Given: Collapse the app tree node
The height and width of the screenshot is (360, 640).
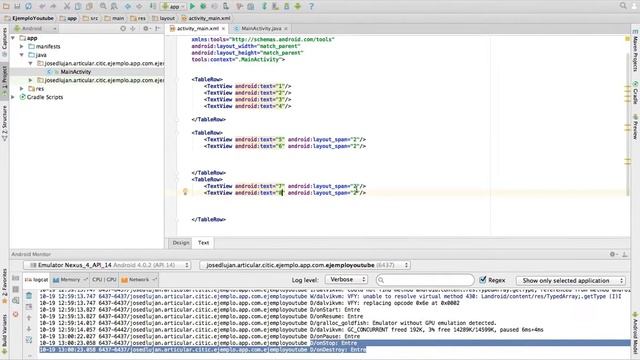Looking at the screenshot, I should (13, 38).
